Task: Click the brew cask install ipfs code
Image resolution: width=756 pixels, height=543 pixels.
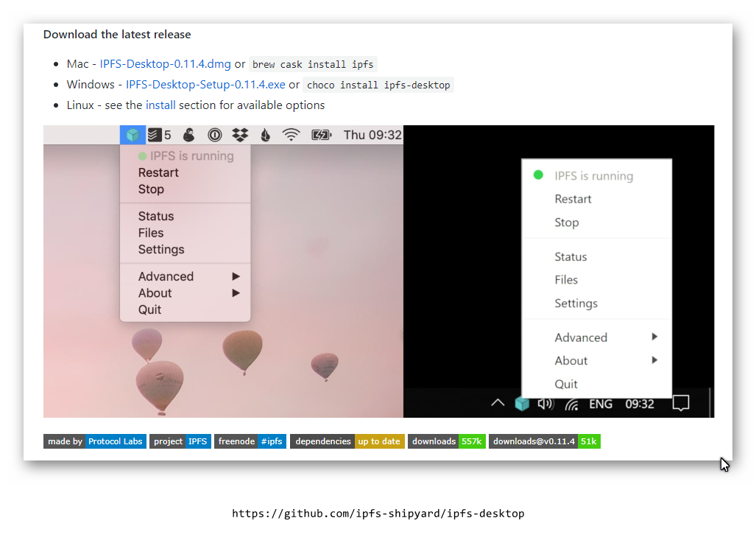Action: tap(313, 64)
